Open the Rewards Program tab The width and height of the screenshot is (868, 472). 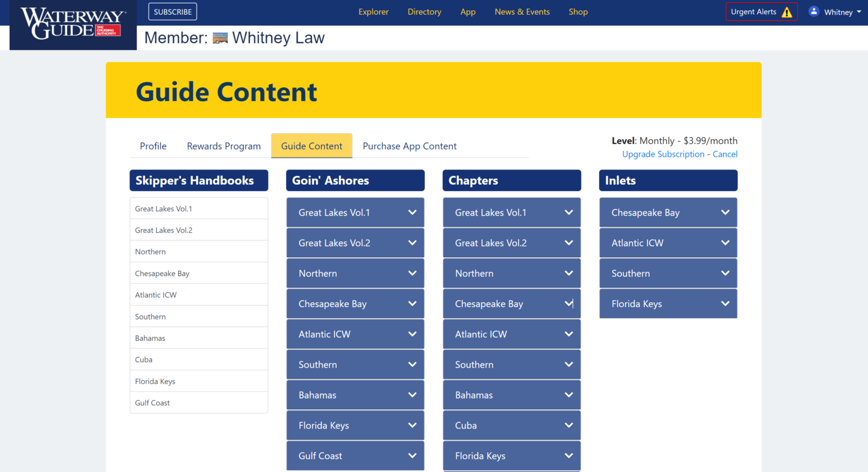(224, 146)
